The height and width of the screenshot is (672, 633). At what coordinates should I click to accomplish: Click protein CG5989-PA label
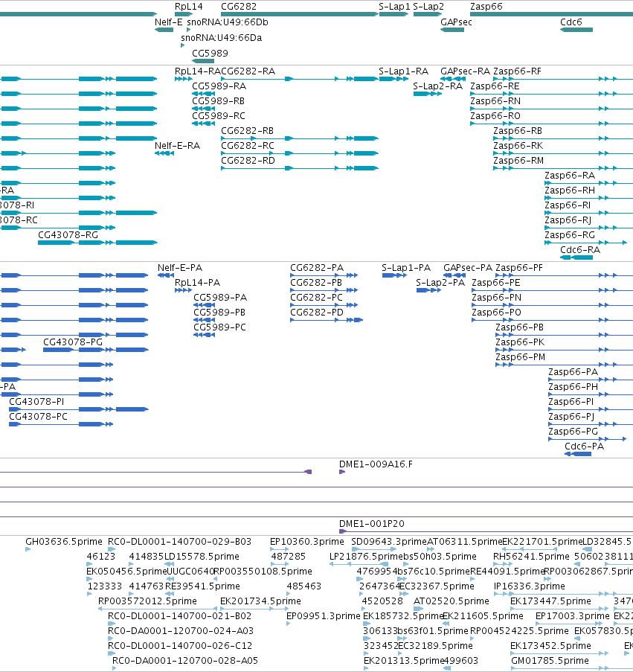tap(220, 298)
